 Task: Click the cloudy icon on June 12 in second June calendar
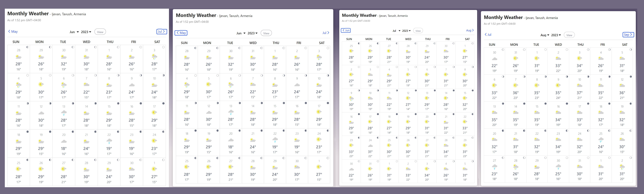tap(209, 112)
